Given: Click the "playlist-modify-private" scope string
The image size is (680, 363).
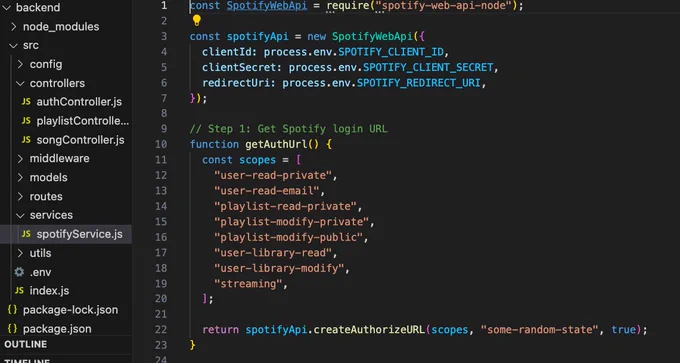Looking at the screenshot, I should 291,222.
